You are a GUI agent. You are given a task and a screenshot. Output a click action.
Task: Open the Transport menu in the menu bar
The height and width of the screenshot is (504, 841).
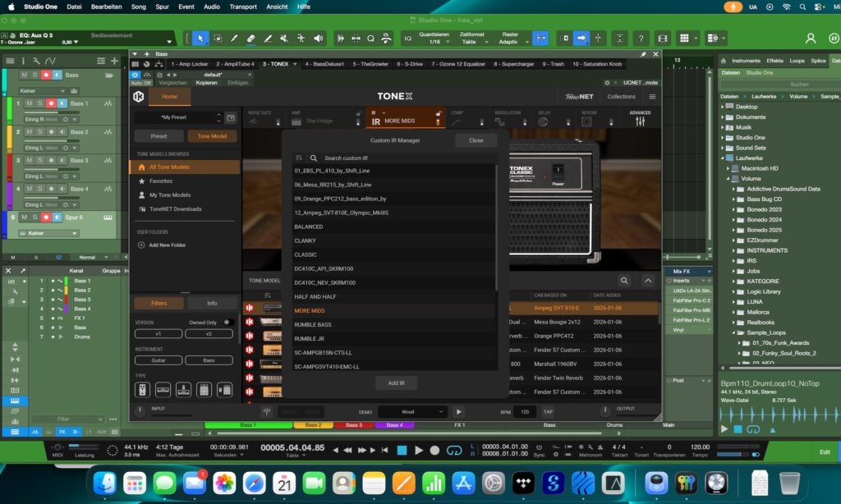[x=243, y=7]
